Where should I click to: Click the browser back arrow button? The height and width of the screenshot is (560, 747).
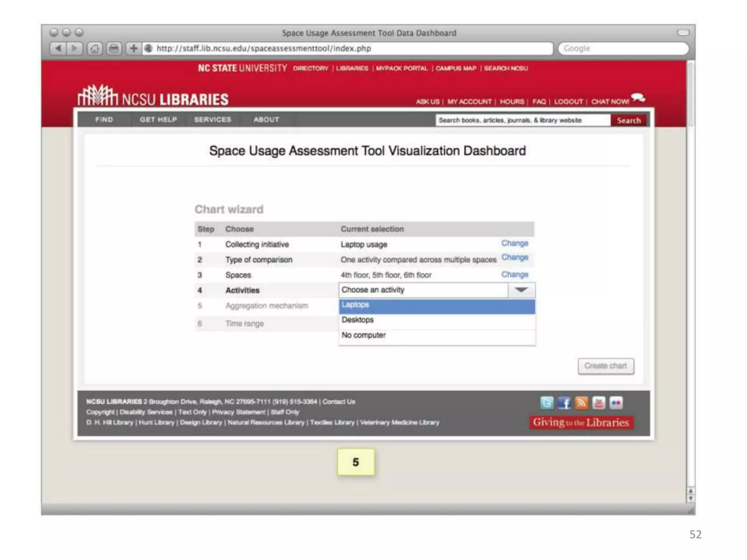(58, 48)
